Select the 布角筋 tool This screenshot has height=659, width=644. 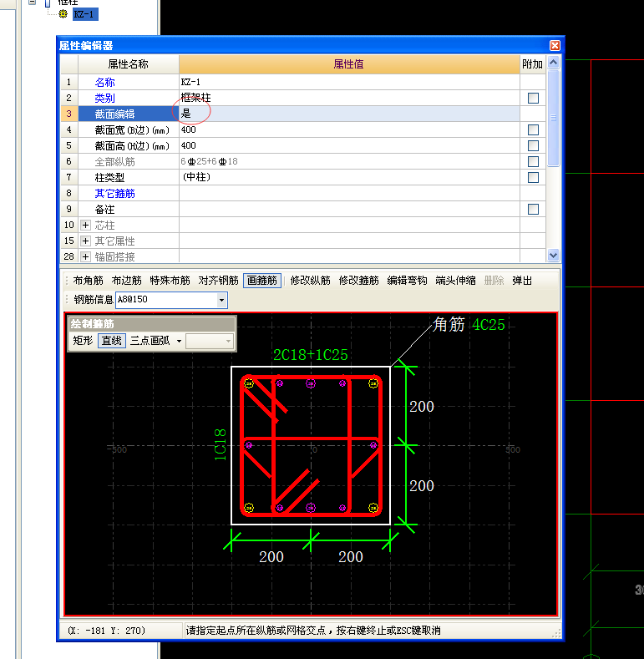88,281
